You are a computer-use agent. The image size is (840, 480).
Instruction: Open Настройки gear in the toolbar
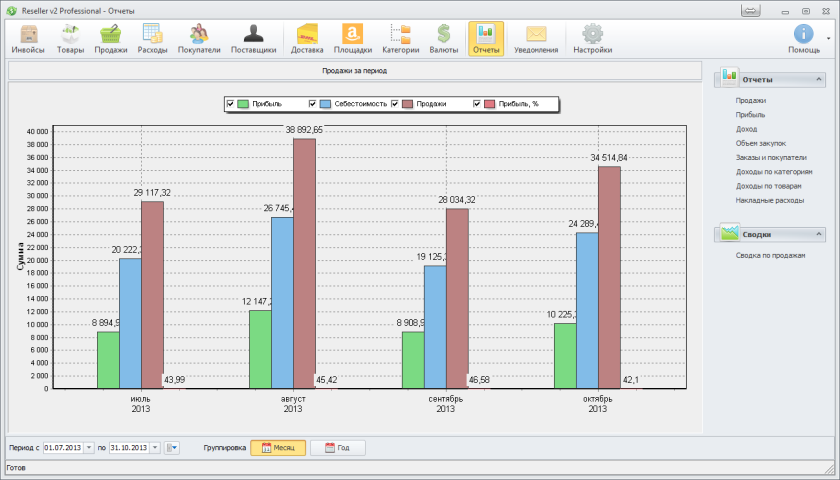tap(592, 39)
